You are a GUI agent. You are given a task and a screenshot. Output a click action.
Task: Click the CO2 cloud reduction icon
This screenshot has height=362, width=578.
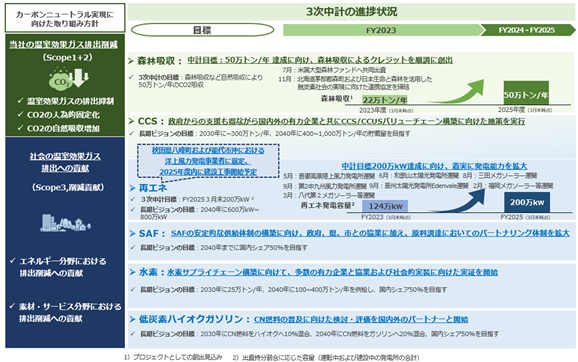point(69,78)
